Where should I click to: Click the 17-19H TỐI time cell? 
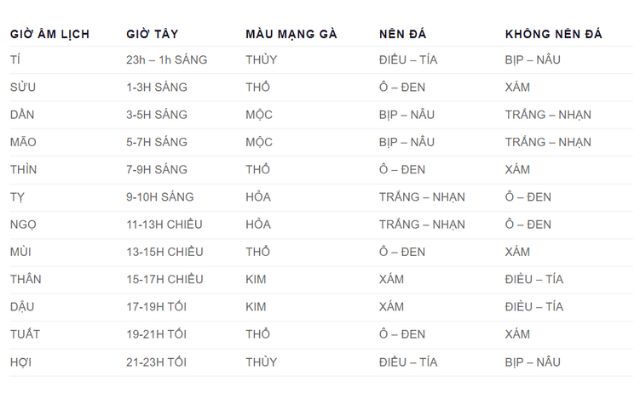pyautogui.click(x=156, y=307)
